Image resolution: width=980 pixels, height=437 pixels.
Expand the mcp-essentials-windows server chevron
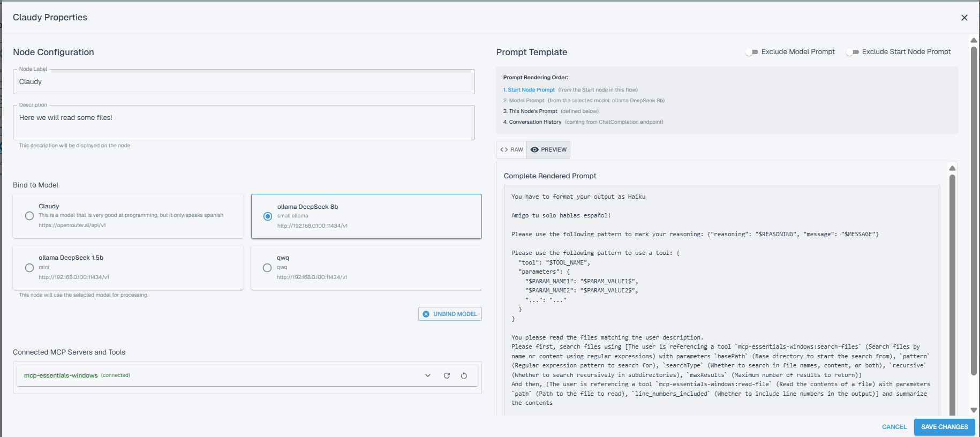click(x=428, y=375)
